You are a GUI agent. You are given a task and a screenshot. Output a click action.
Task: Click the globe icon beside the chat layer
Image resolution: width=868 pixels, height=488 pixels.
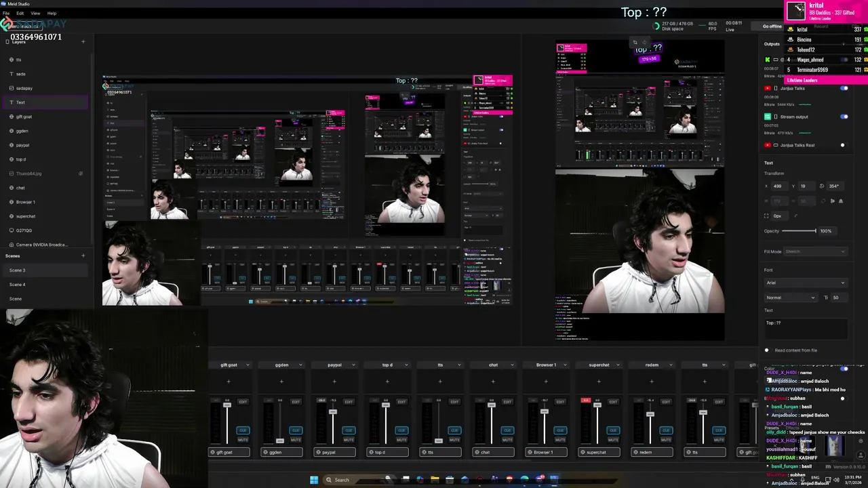tap(11, 188)
